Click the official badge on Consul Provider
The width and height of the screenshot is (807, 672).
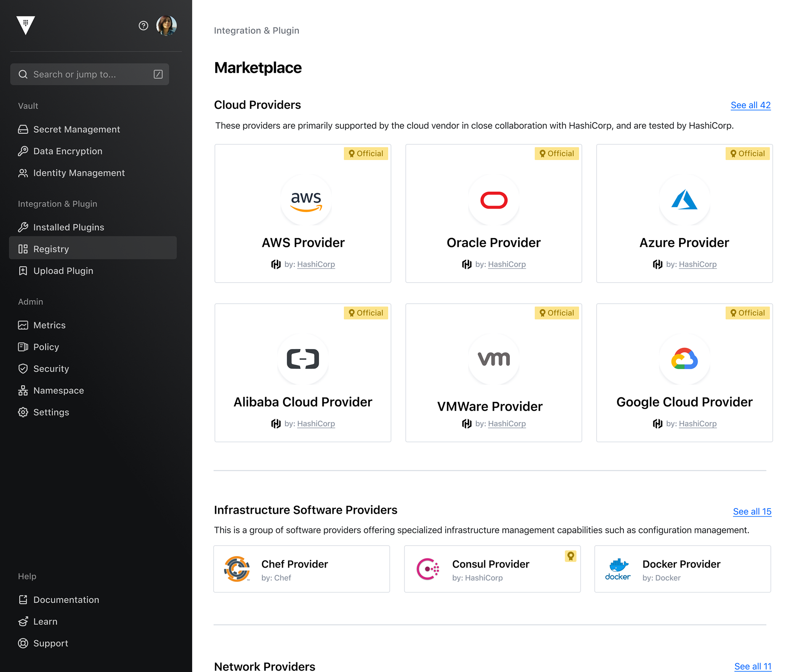pos(570,556)
